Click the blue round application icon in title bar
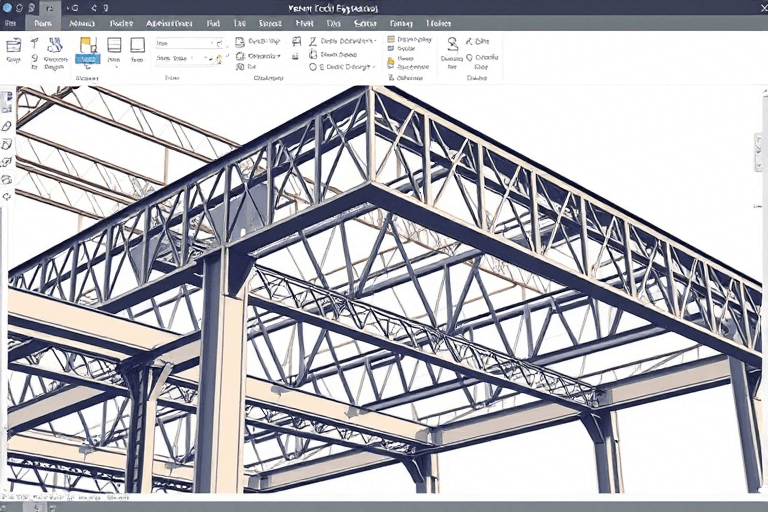768x512 pixels. pos(9,6)
